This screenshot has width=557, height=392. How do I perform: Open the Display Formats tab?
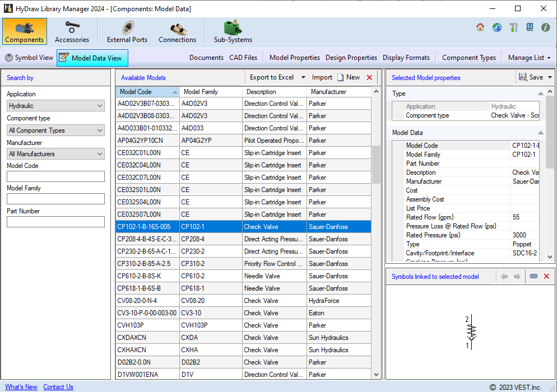pos(406,57)
